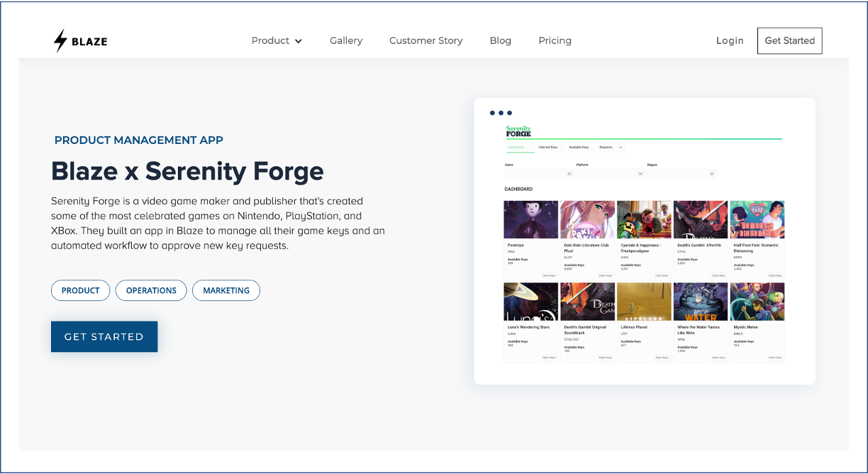Switch to the Available Keys tab
Viewport: 868px width, 474px height.
[578, 147]
